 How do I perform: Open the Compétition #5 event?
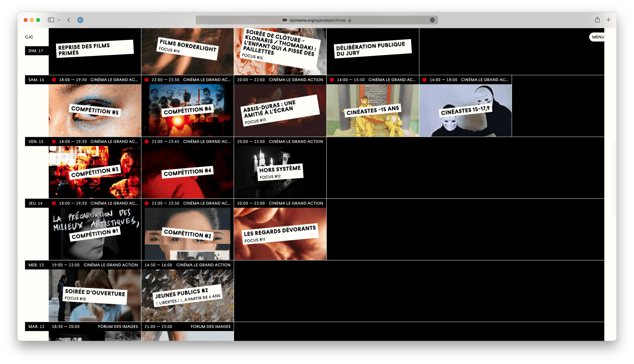pos(95,110)
